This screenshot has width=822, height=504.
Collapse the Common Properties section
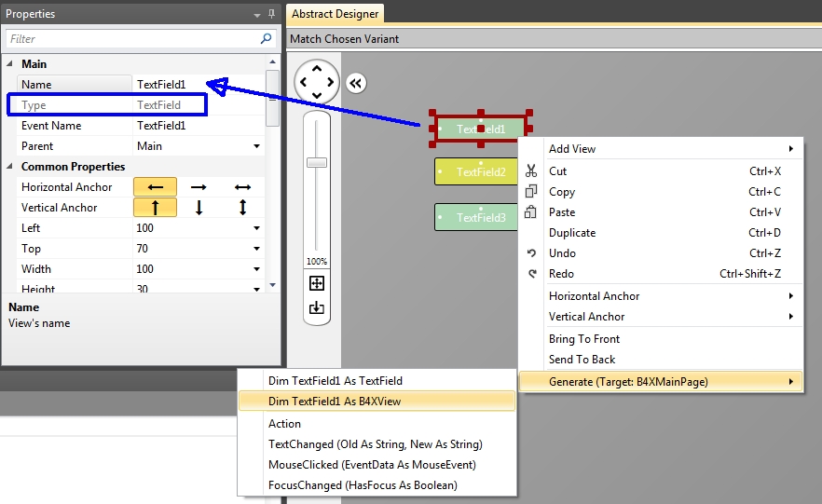tap(10, 167)
